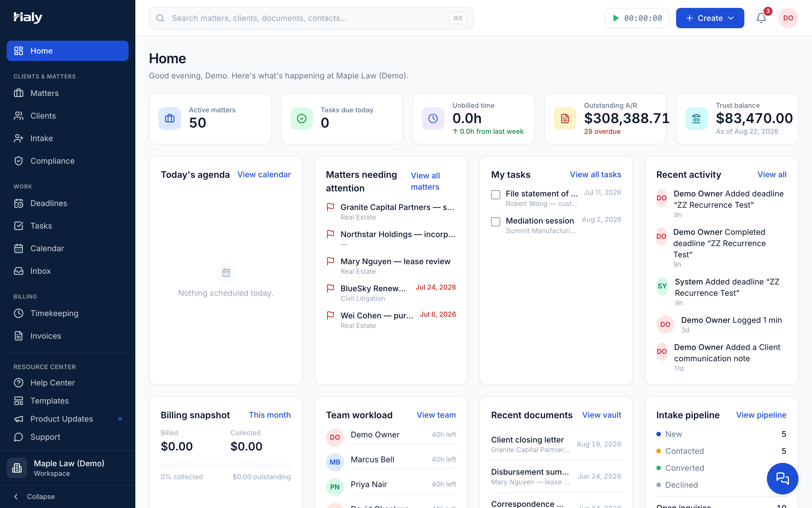Click the flag icon for Mary Nguyen lease review
The height and width of the screenshot is (508, 812).
click(330, 261)
